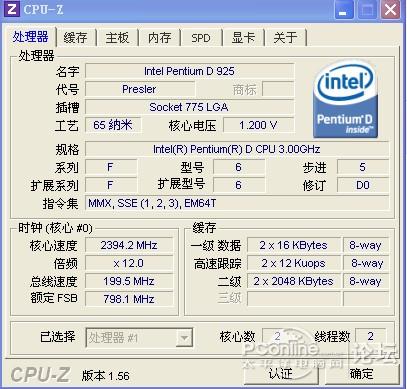The width and height of the screenshot is (407, 389).
Task: Click the maximize window button
Action: coord(367,9)
